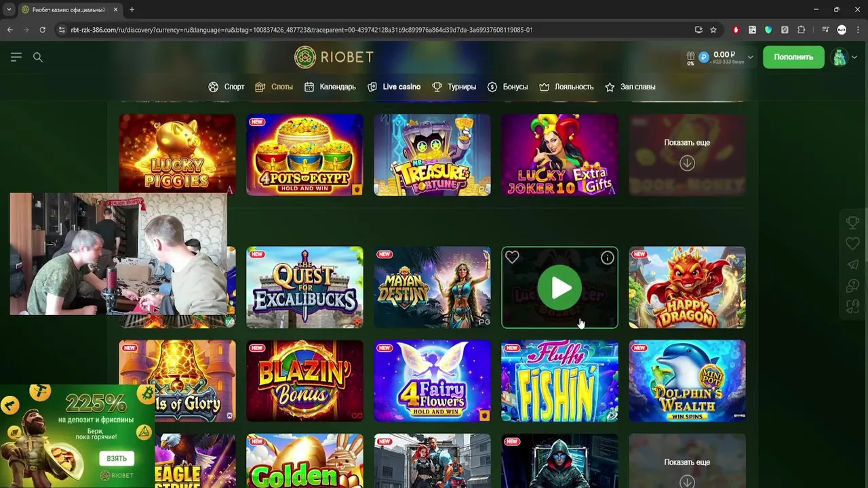Click the ВЗЯТЬ promo button

(x=117, y=459)
